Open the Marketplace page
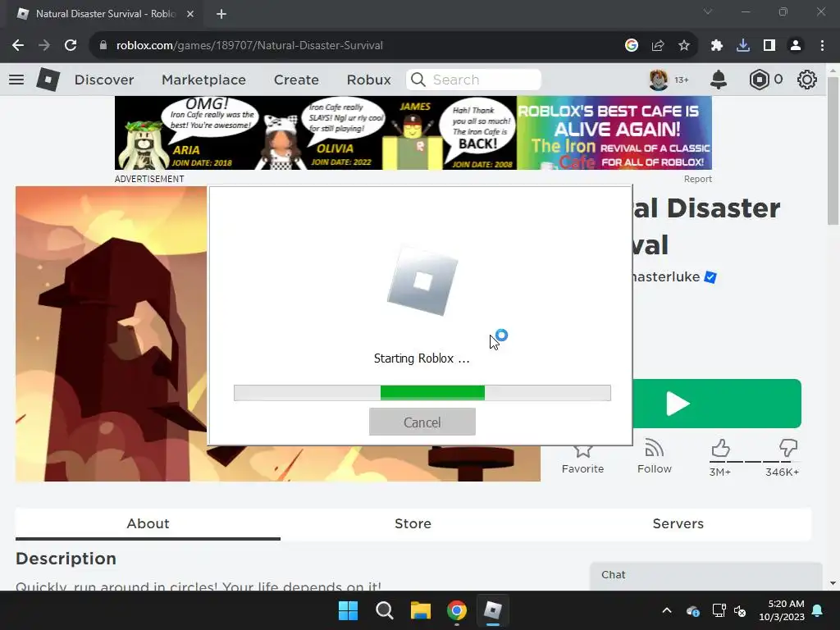The height and width of the screenshot is (630, 840). 203,80
